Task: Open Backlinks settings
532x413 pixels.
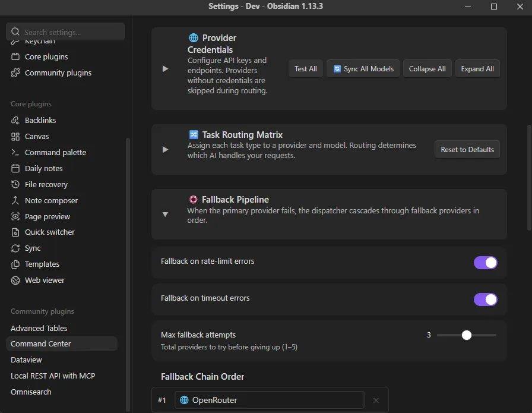Action: [40, 120]
